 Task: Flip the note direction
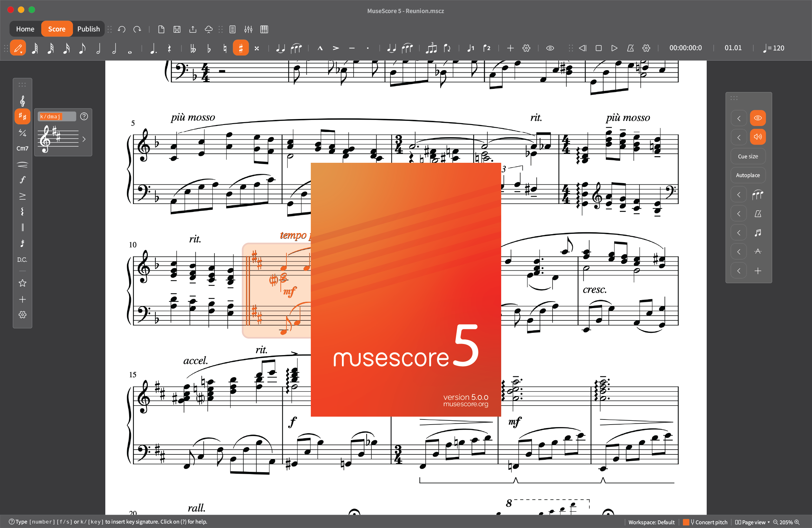[447, 48]
